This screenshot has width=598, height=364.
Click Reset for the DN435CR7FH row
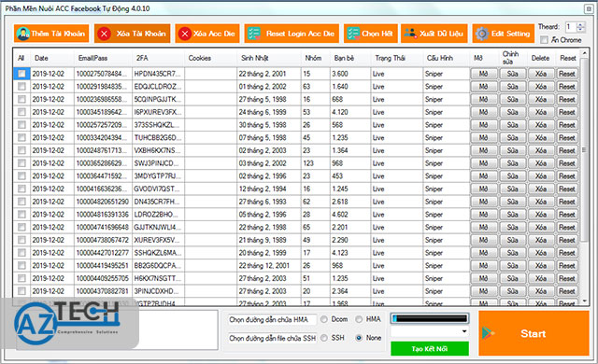click(x=567, y=202)
